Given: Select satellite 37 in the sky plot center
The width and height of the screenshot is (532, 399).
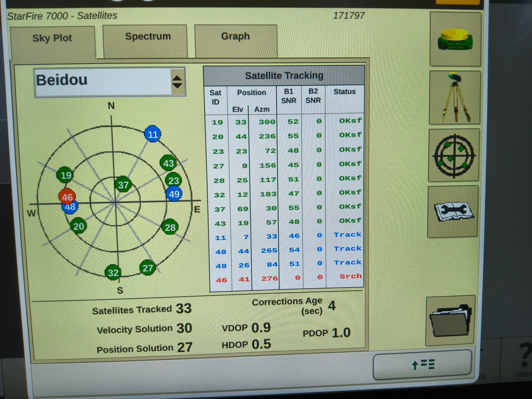Looking at the screenshot, I should tap(124, 185).
